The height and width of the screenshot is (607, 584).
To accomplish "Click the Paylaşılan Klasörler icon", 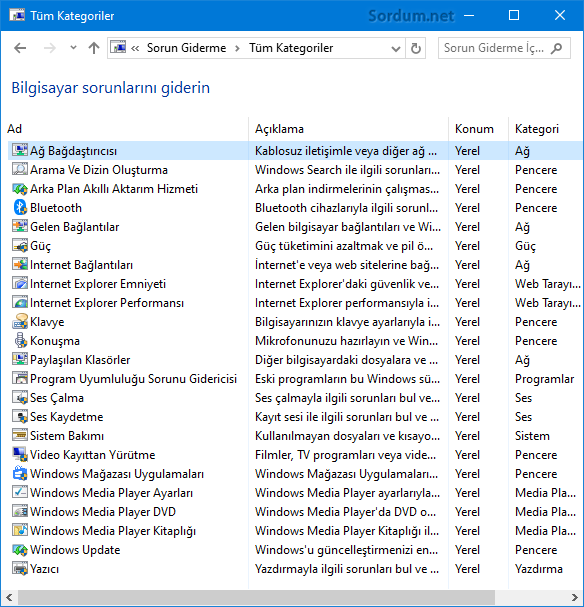I will (x=20, y=359).
